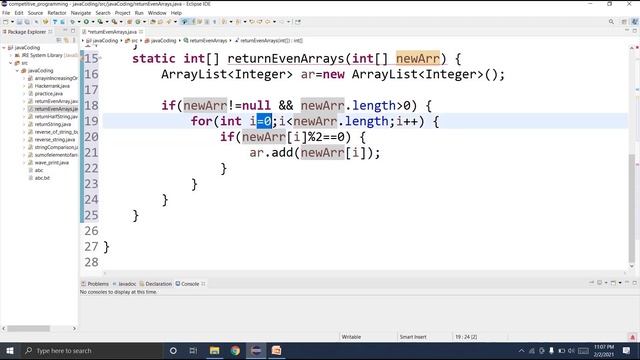The height and width of the screenshot is (360, 640).
Task: Toggle Link with Editor in Package Explorer
Action: click(x=66, y=40)
